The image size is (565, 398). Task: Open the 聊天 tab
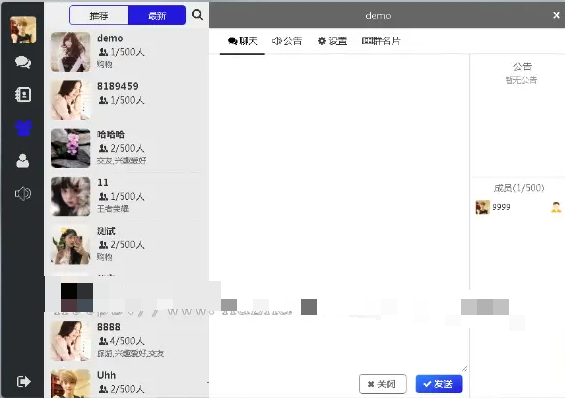coord(243,41)
